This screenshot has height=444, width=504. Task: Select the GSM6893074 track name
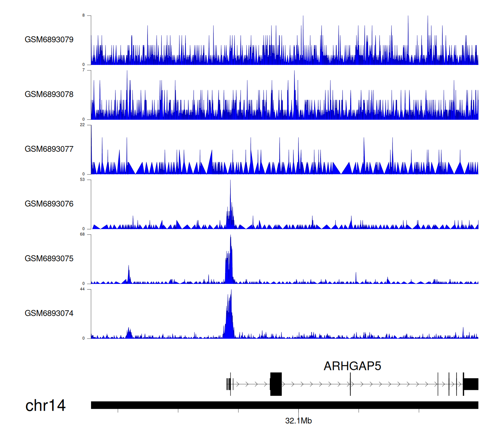(x=49, y=313)
